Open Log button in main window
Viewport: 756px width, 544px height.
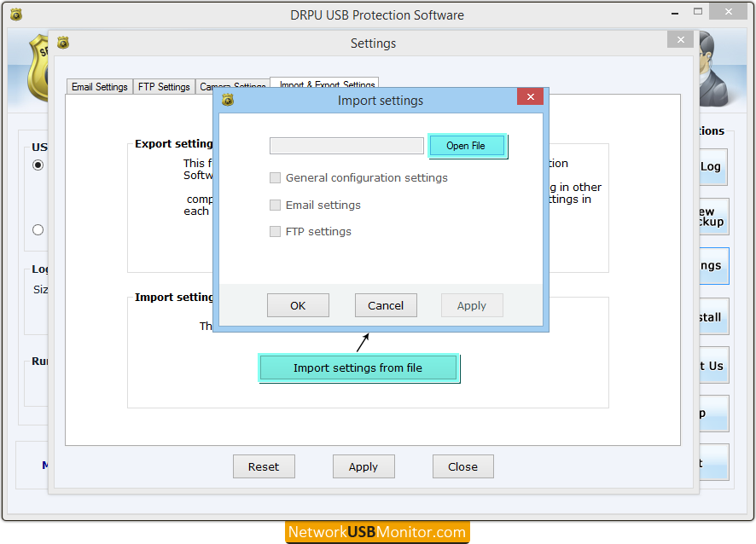(x=713, y=167)
